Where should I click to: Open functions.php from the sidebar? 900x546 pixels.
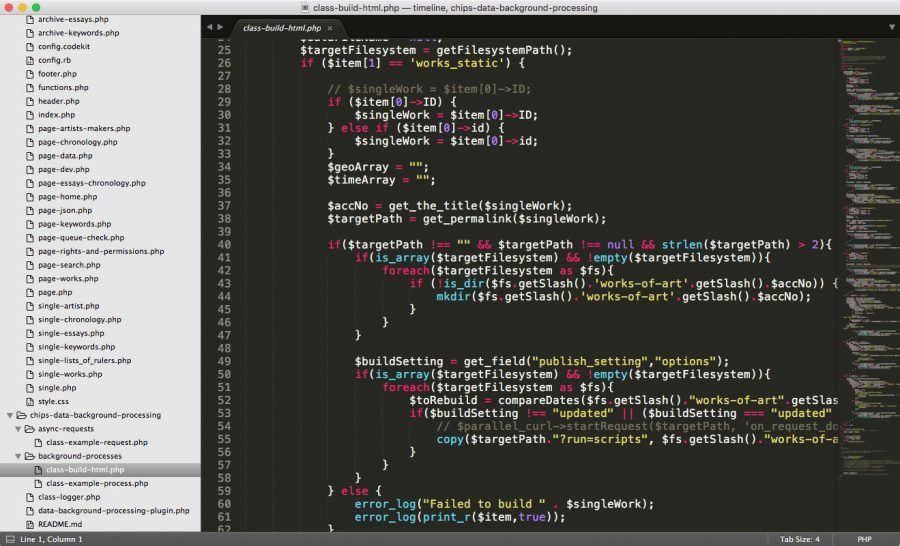click(x=63, y=87)
